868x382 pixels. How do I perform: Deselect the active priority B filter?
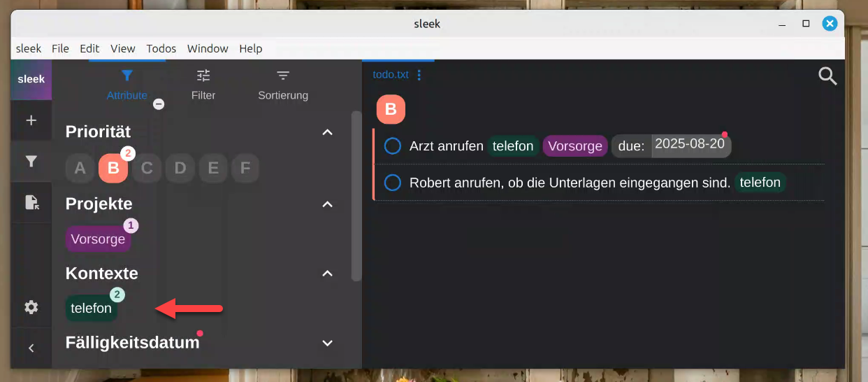tap(113, 168)
